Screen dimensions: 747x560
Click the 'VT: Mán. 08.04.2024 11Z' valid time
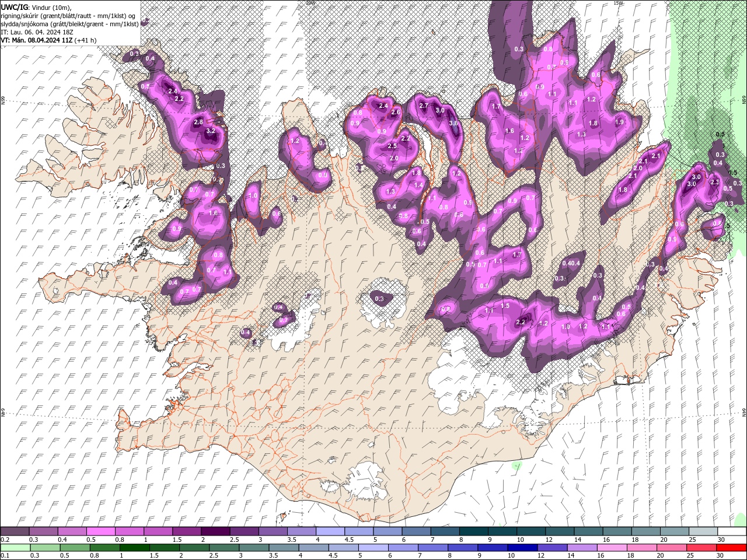coord(37,40)
